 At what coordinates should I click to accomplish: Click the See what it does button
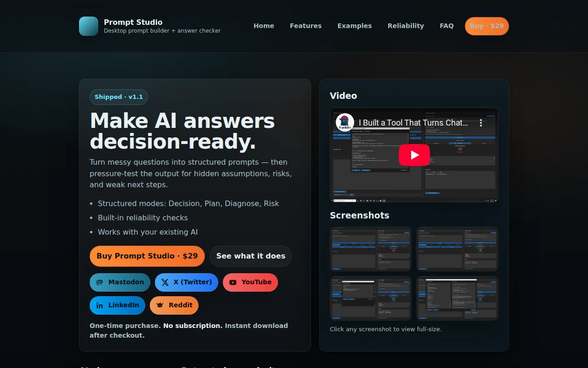tap(251, 256)
